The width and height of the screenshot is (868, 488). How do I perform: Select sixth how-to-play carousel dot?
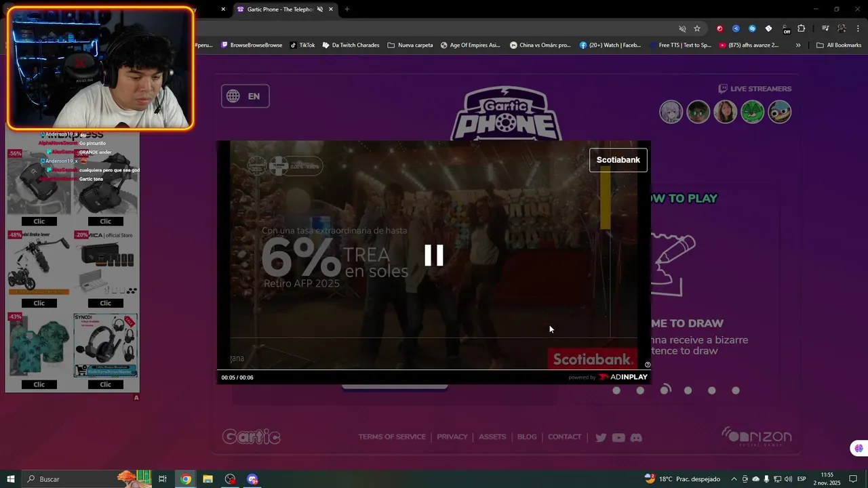point(736,390)
